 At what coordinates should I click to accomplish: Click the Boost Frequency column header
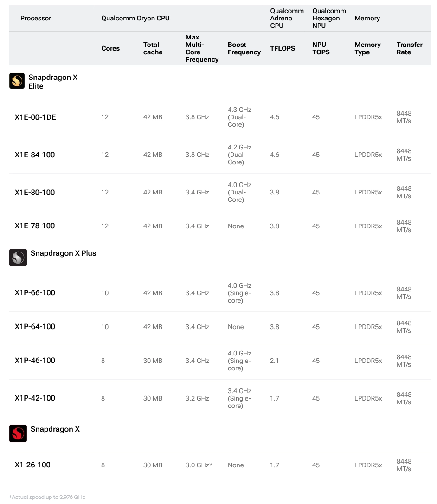point(244,48)
